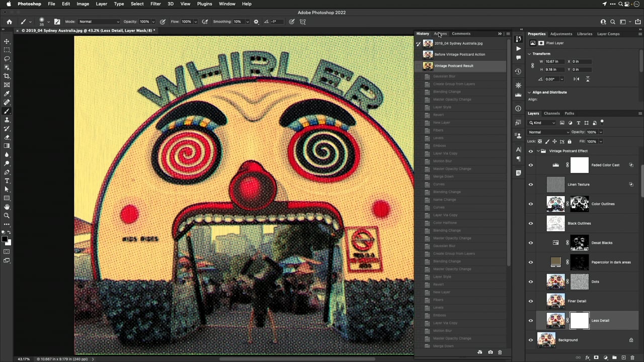
Task: Collapse the Vintage Postcard Effect group
Action: [x=538, y=151]
